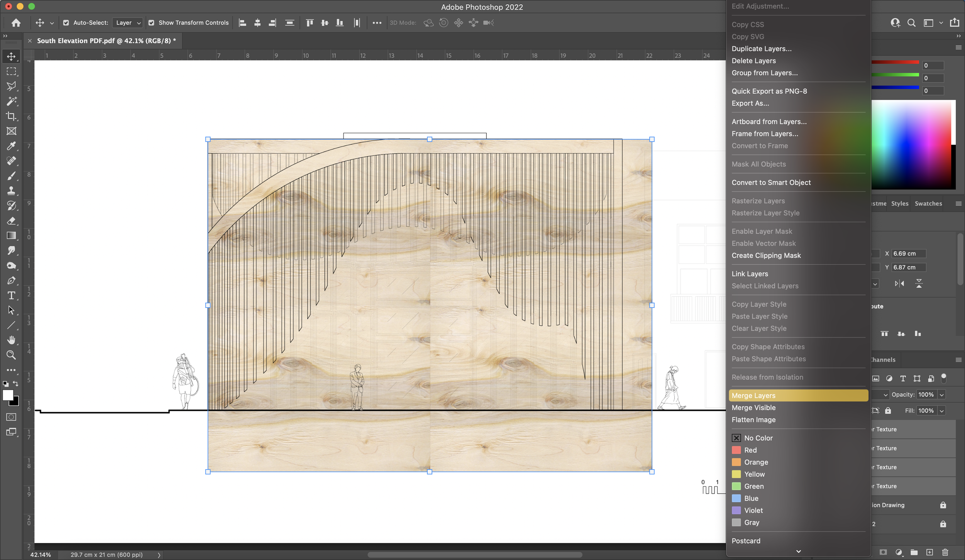Select the Clone Stamp tool

pyautogui.click(x=11, y=191)
